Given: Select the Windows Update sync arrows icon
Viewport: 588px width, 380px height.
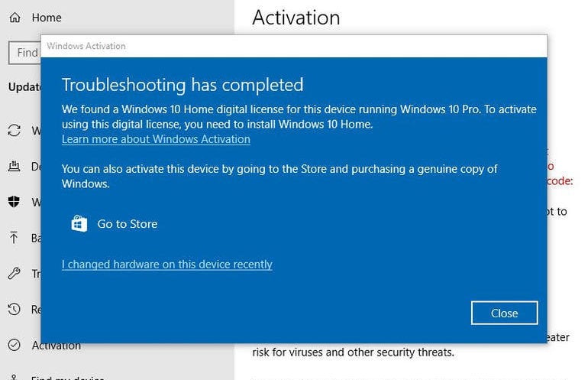Looking at the screenshot, I should [x=15, y=130].
